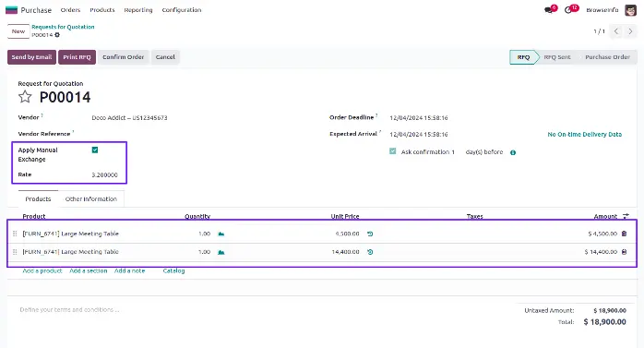Click Cancel button
Image resolution: width=644 pixels, height=348 pixels.
165,57
